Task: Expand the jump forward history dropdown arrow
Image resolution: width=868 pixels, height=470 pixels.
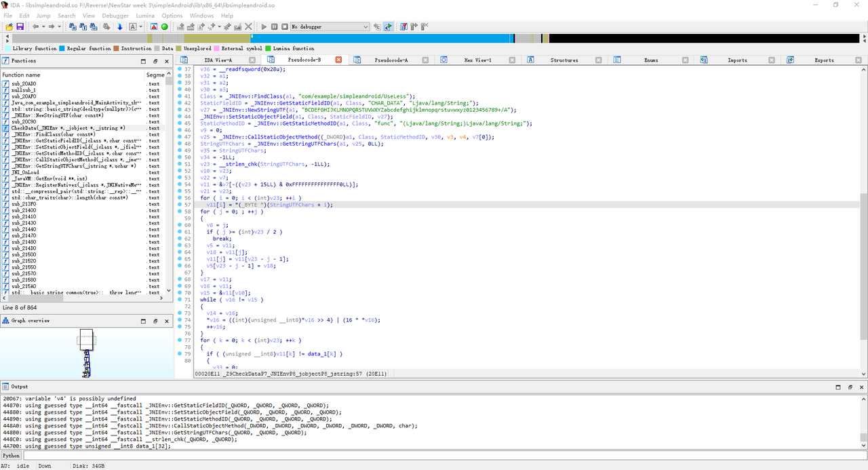Action: [59, 26]
